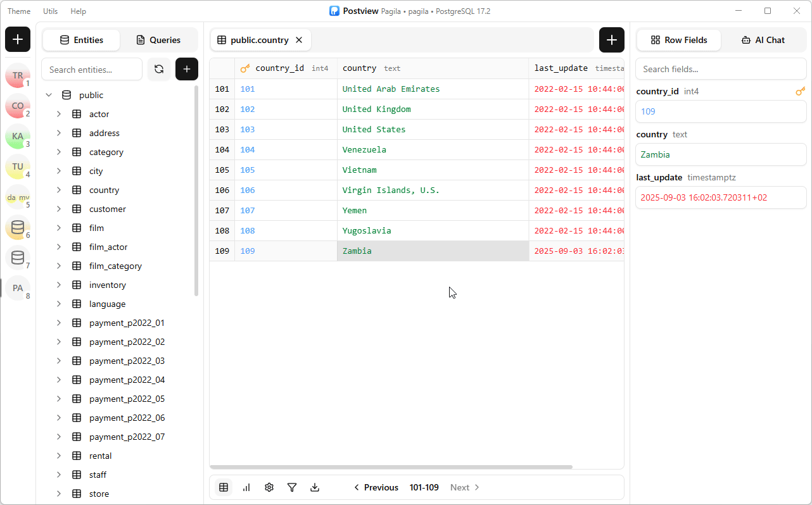Add new connection with top-left plus
812x505 pixels.
click(x=18, y=39)
